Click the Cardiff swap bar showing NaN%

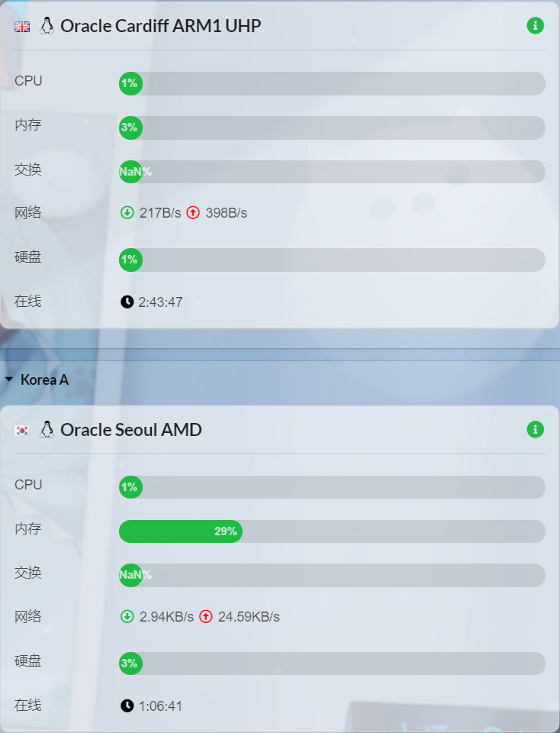tap(332, 172)
